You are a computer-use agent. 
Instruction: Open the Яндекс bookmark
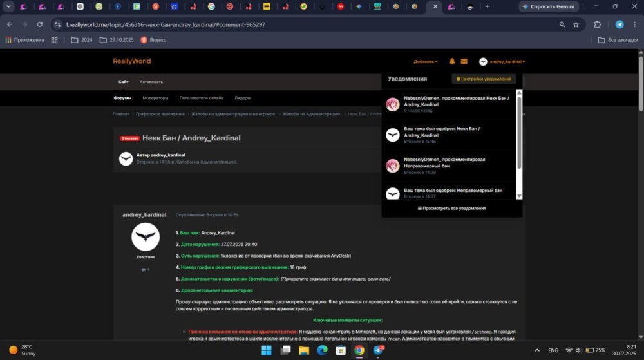[154, 40]
